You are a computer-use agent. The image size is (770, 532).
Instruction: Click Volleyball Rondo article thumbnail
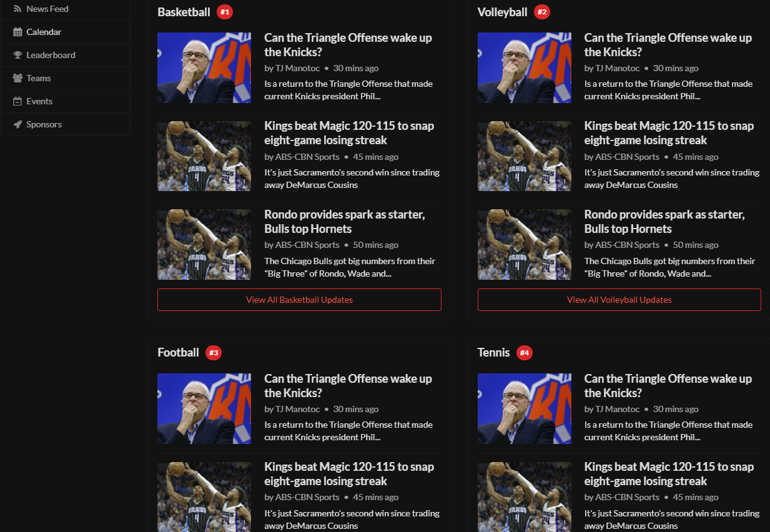point(525,244)
